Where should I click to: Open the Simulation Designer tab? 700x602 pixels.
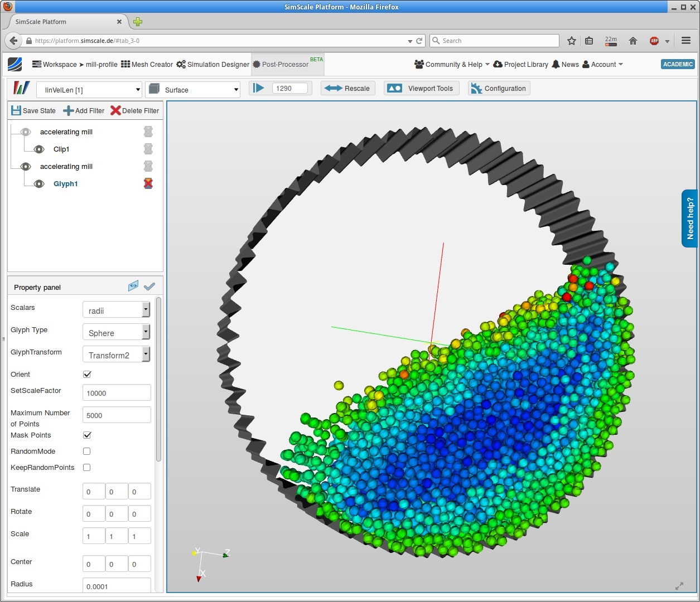(x=213, y=65)
